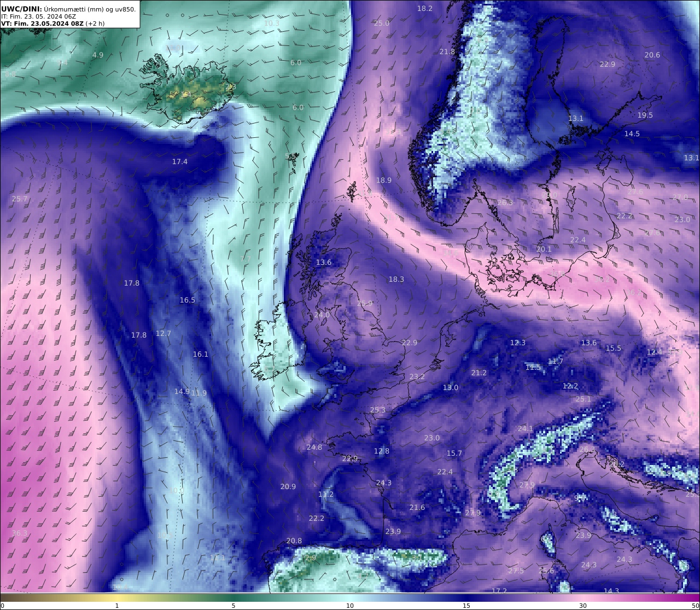Image resolution: width=700 pixels, height=610 pixels.
Task: Click the 15.5 value label
Action: [x=614, y=348]
